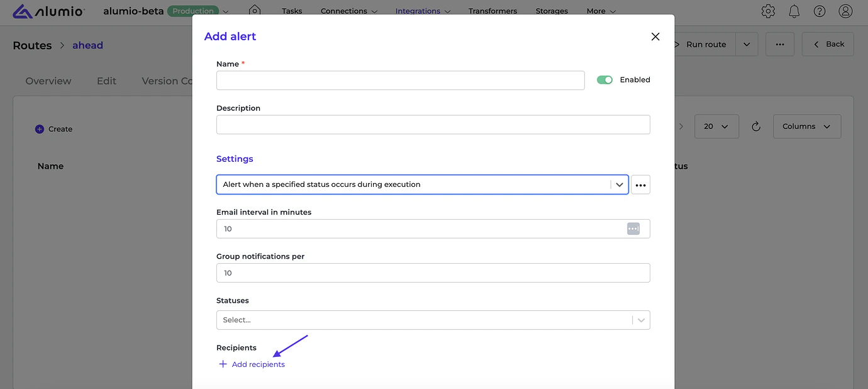Expand the Connections menu
The width and height of the screenshot is (868, 389).
click(349, 11)
